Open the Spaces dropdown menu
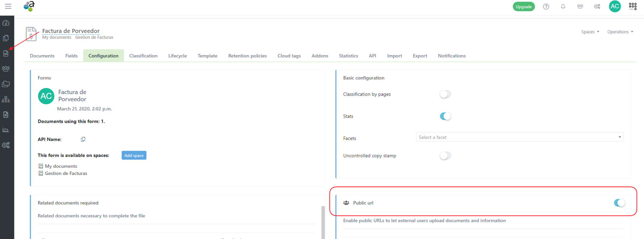The height and width of the screenshot is (239, 644). point(590,32)
